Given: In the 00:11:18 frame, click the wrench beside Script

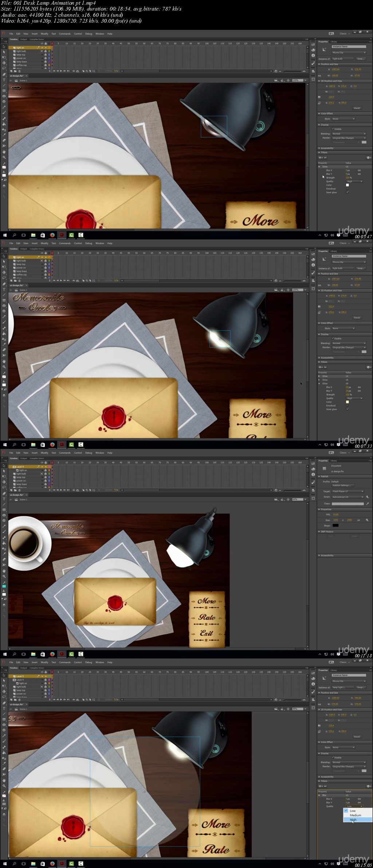Looking at the screenshot, I should coord(367,497).
